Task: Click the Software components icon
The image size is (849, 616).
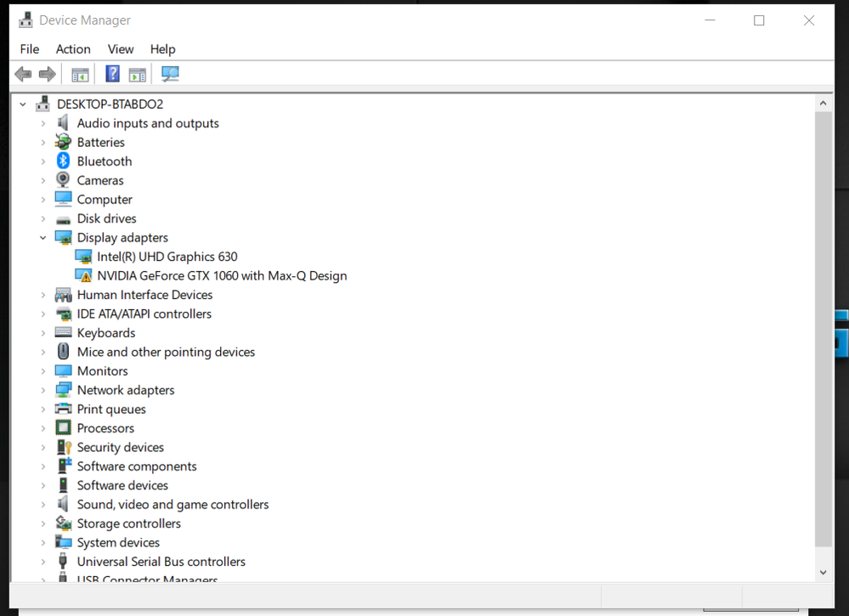Action: pos(65,466)
